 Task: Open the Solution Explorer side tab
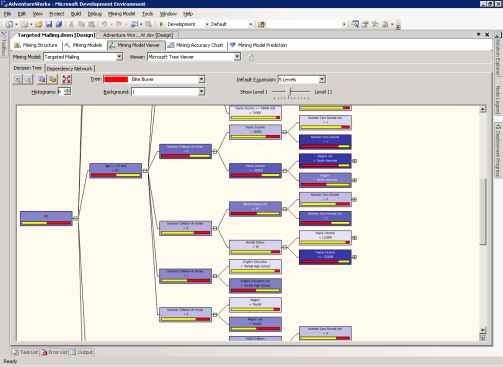[x=498, y=55]
